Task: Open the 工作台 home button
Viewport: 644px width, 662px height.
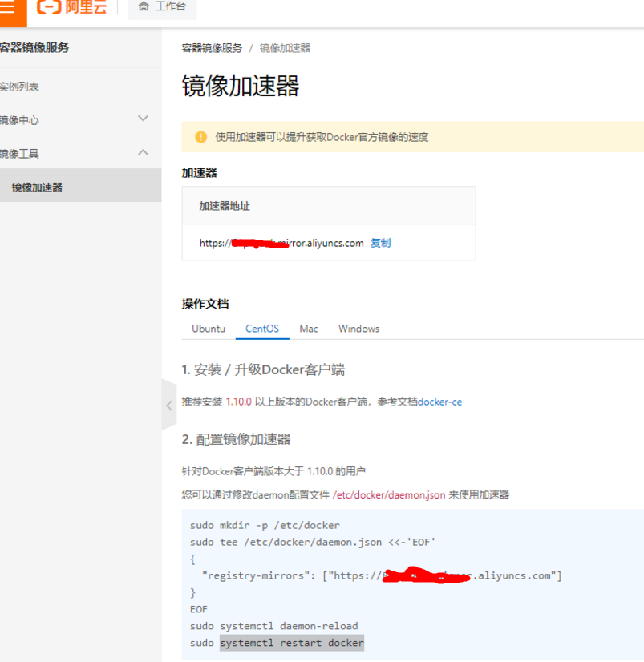Action: (x=162, y=6)
